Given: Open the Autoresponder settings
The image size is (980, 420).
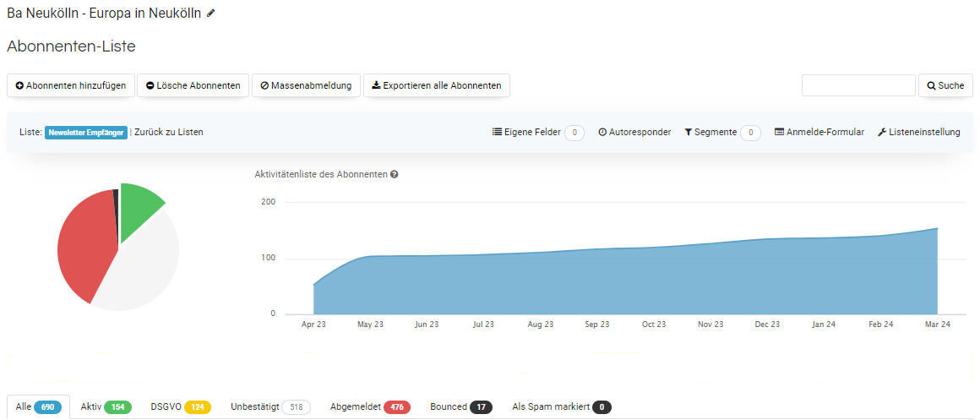Looking at the screenshot, I should coord(634,133).
